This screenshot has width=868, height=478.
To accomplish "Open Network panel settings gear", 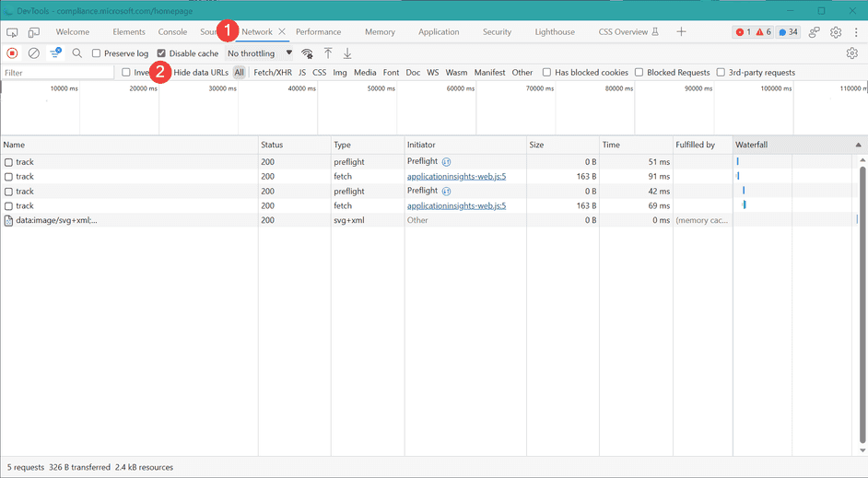I will pyautogui.click(x=851, y=53).
